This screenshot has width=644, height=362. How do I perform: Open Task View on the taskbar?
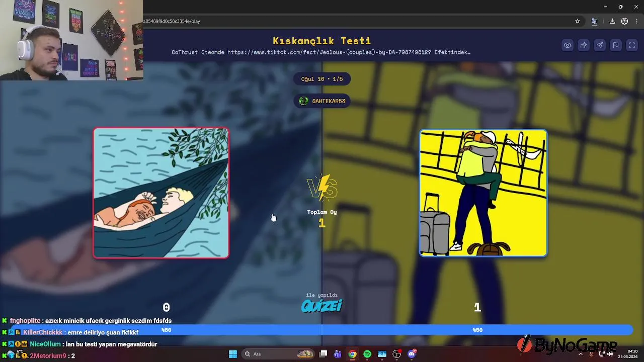pos(324,354)
